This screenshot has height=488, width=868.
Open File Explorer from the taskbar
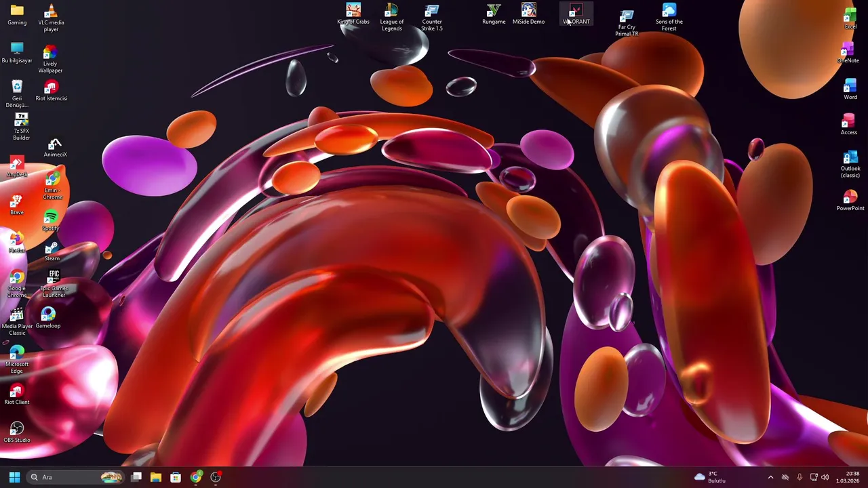tap(156, 477)
